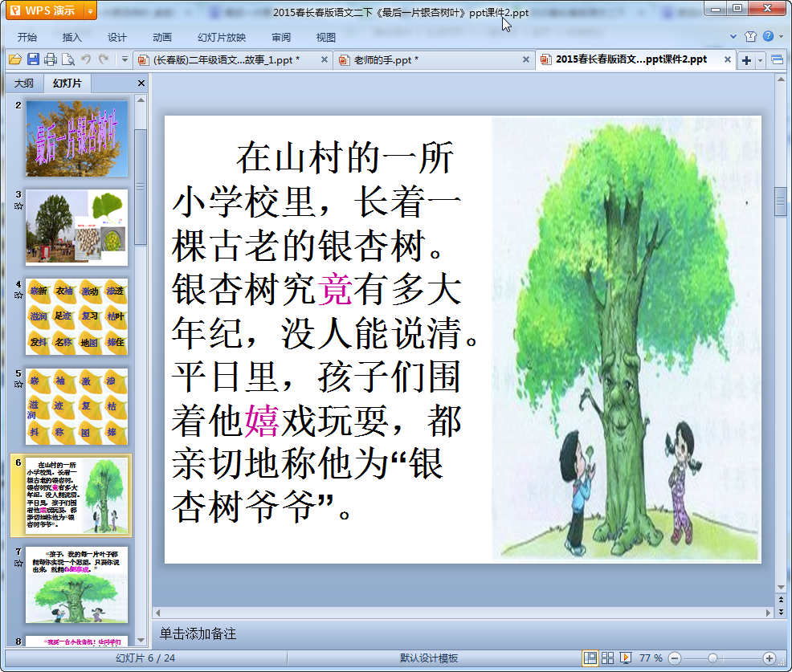Undo the last action
The width and height of the screenshot is (792, 672).
coord(87,59)
